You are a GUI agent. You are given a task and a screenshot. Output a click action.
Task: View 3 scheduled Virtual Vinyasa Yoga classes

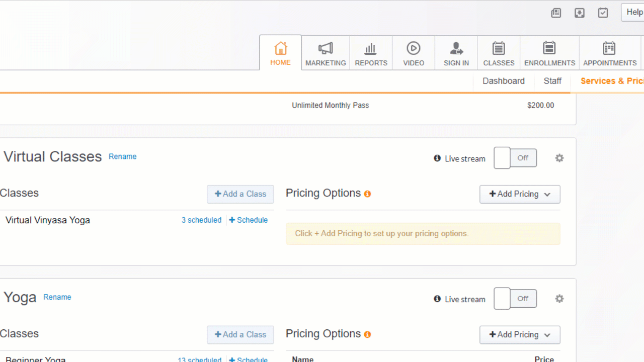tap(201, 220)
